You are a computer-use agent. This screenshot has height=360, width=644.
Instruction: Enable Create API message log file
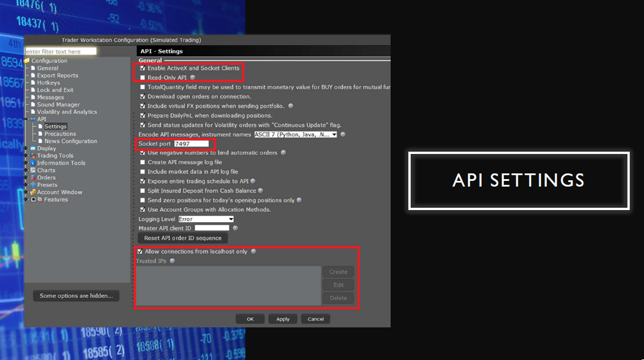click(x=142, y=163)
